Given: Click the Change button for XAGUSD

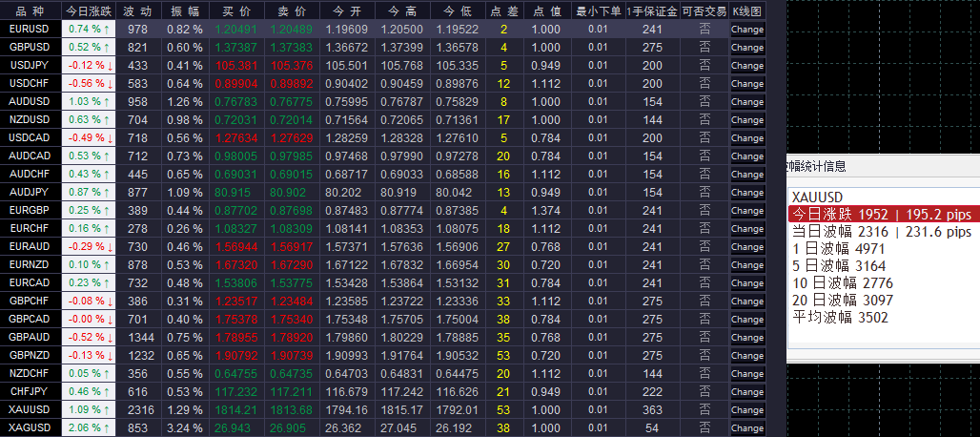Looking at the screenshot, I should click(x=747, y=427).
